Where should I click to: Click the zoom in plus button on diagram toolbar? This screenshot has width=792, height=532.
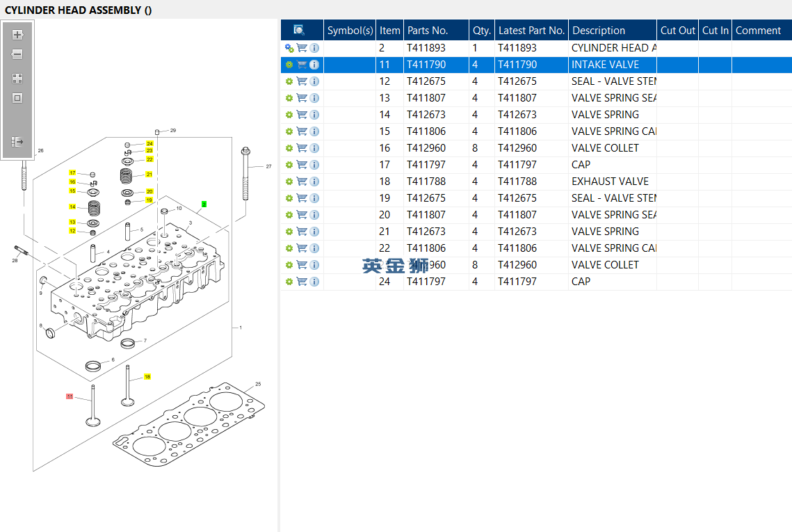[17, 35]
